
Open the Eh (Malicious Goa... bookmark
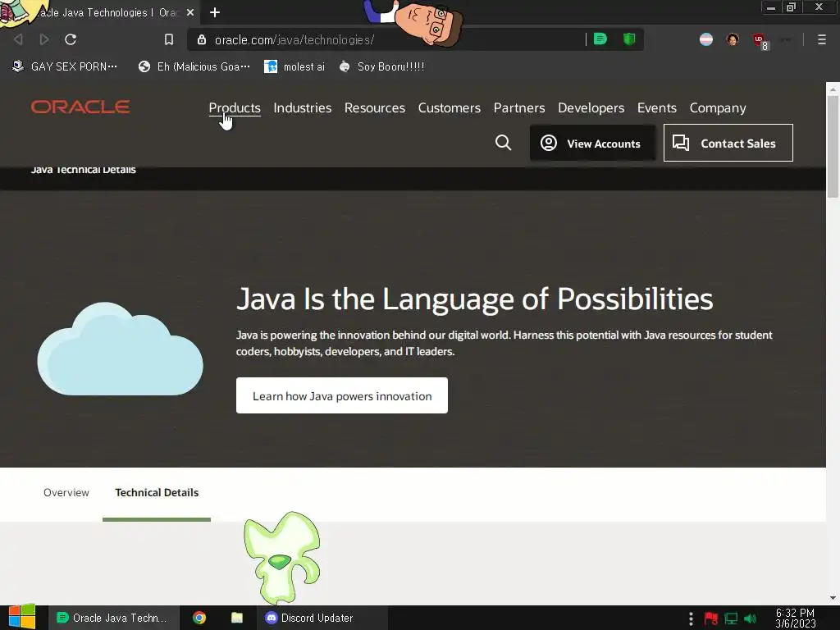[x=194, y=66]
